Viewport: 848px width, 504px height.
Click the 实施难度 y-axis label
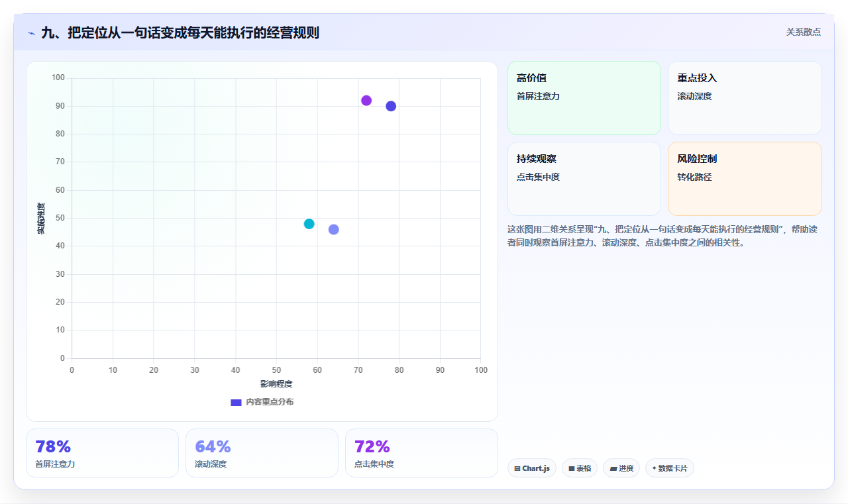41,218
